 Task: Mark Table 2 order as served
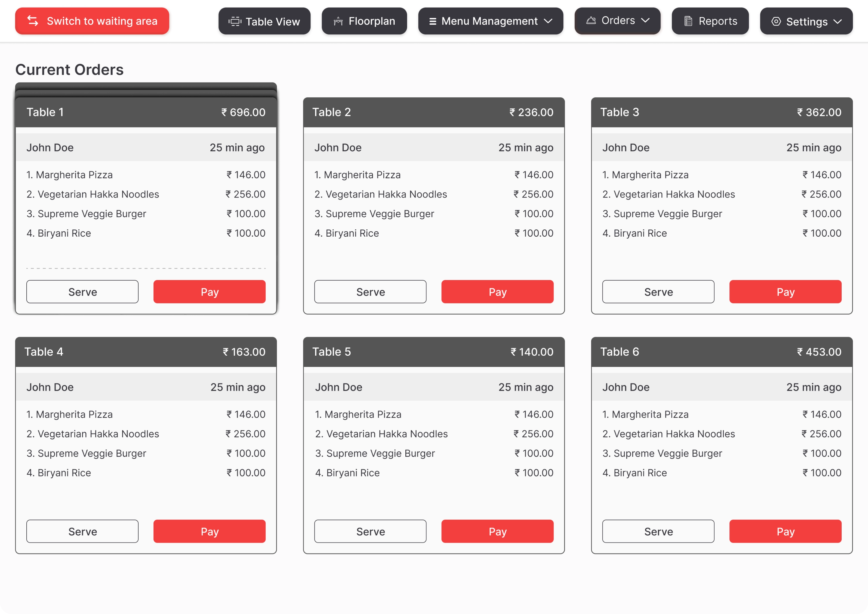370,292
